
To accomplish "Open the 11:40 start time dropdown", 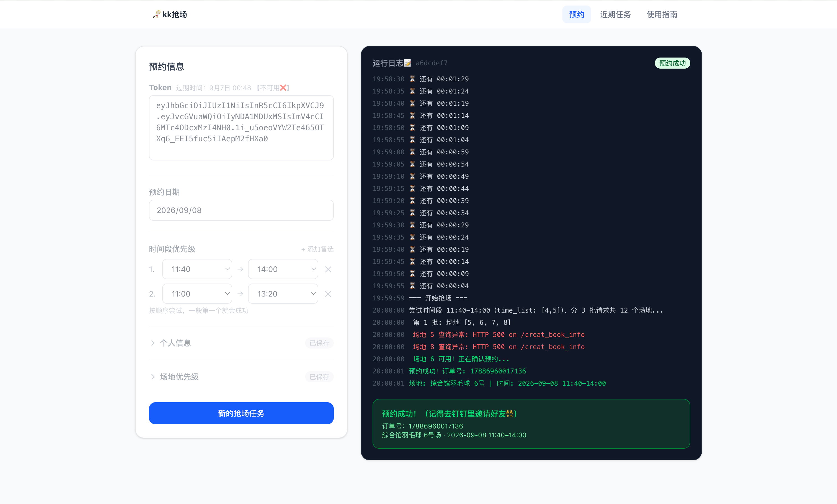I will 197,269.
